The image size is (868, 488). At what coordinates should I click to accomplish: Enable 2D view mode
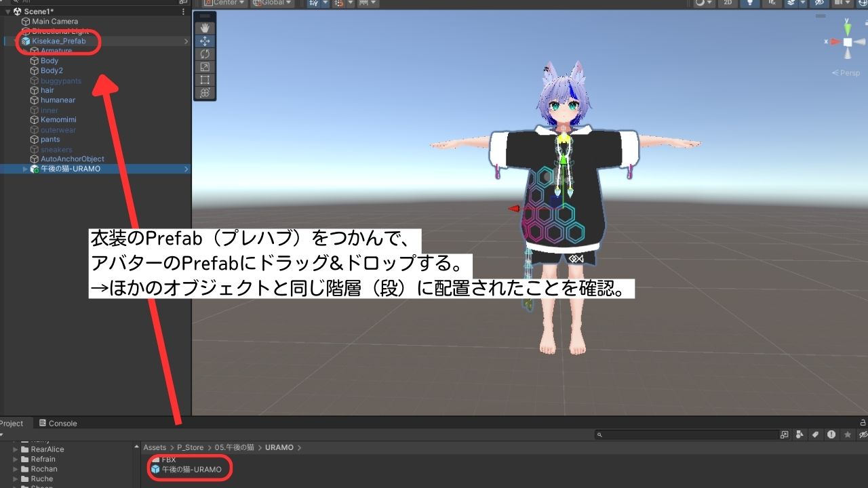point(726,3)
